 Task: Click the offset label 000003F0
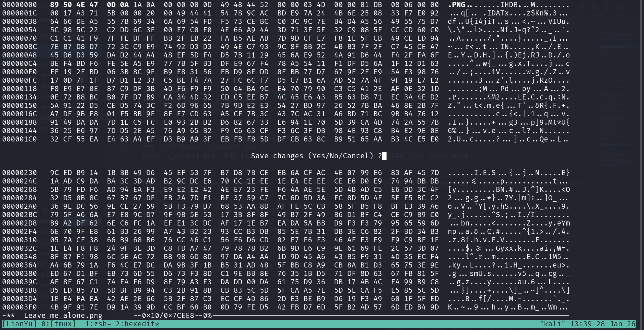[x=19, y=307]
